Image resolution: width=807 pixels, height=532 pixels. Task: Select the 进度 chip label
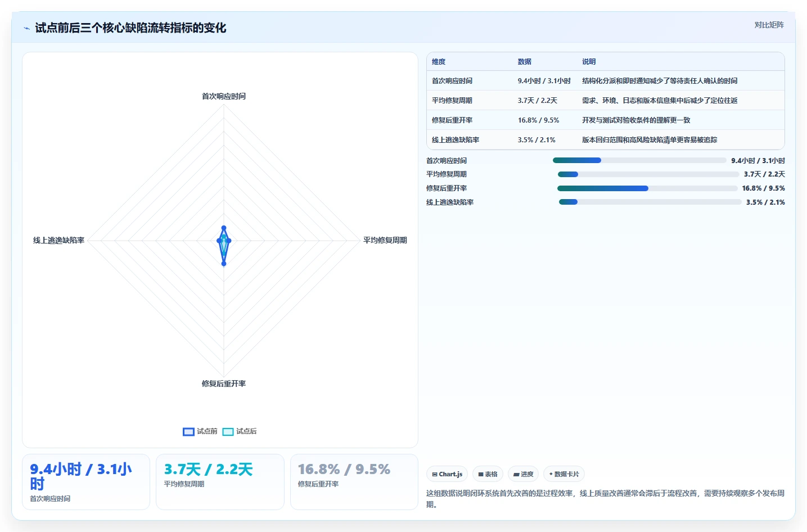tap(527, 474)
